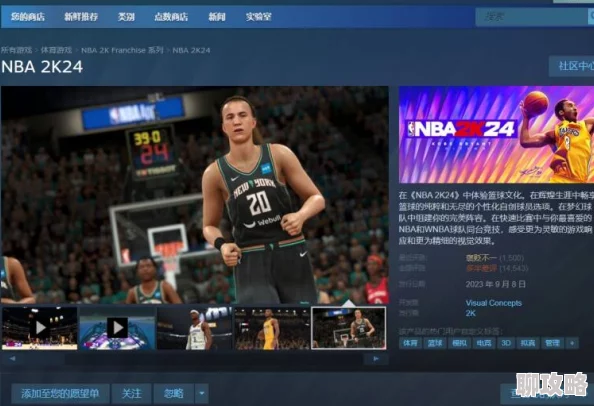594x406 pixels.
Task: Open the 2K publisher link
Action: [471, 313]
